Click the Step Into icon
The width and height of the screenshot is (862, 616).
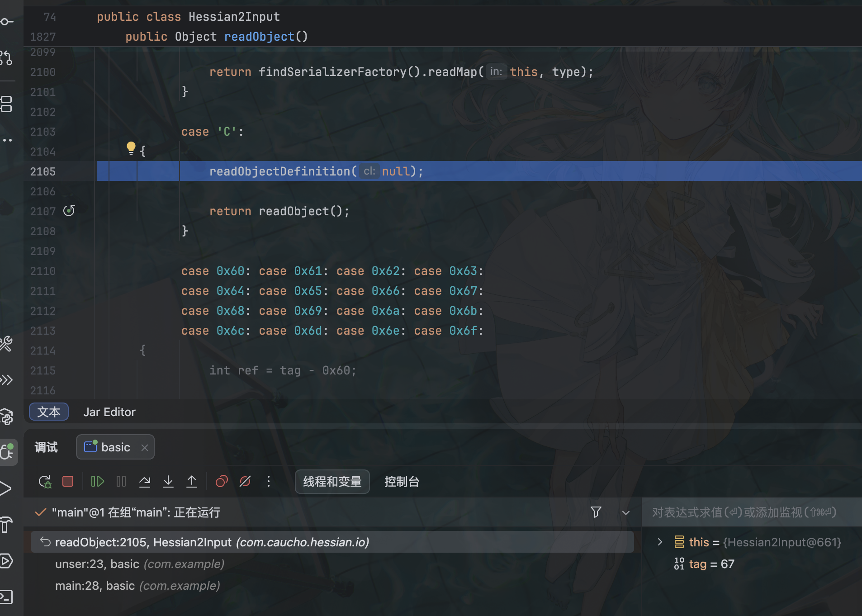[x=168, y=482]
